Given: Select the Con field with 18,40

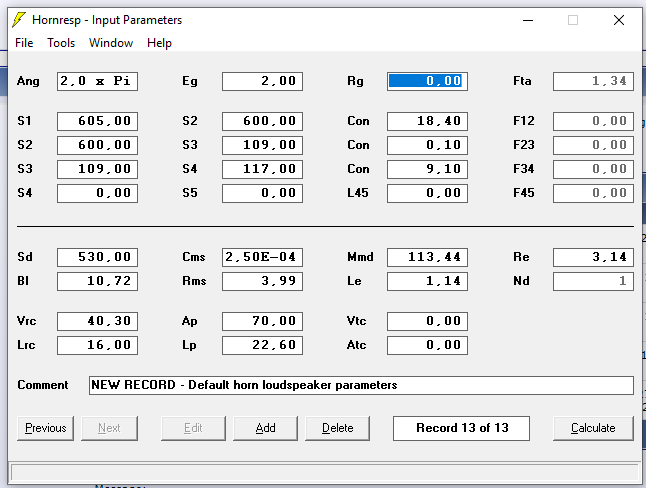Looking at the screenshot, I should (428, 121).
